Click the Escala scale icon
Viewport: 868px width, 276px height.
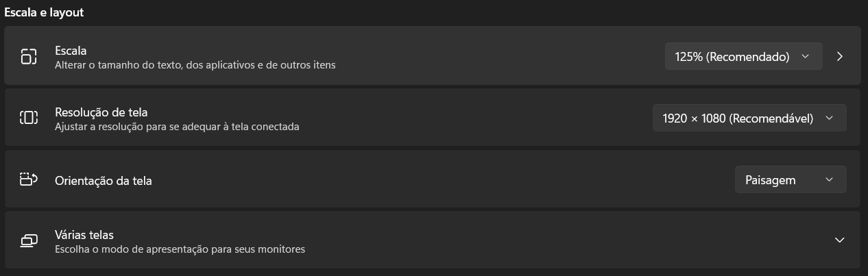tap(28, 56)
